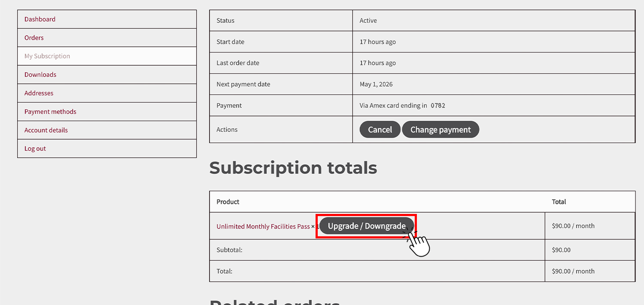
Task: Click the Subtotal row's $90.00 amount
Action: pos(561,250)
